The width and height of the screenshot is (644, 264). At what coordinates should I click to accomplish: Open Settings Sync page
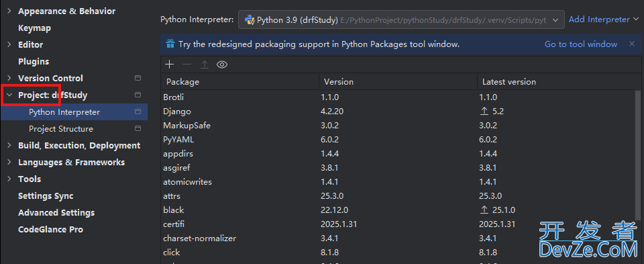[46, 195]
